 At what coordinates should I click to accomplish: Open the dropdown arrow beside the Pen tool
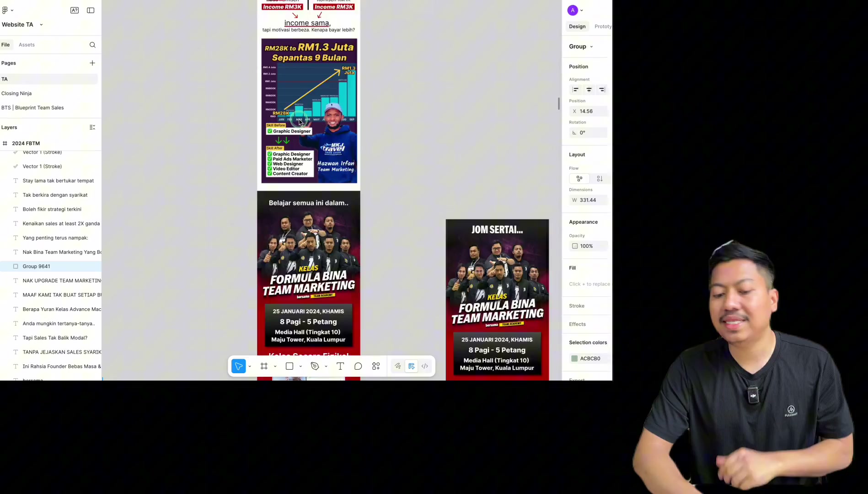point(326,367)
